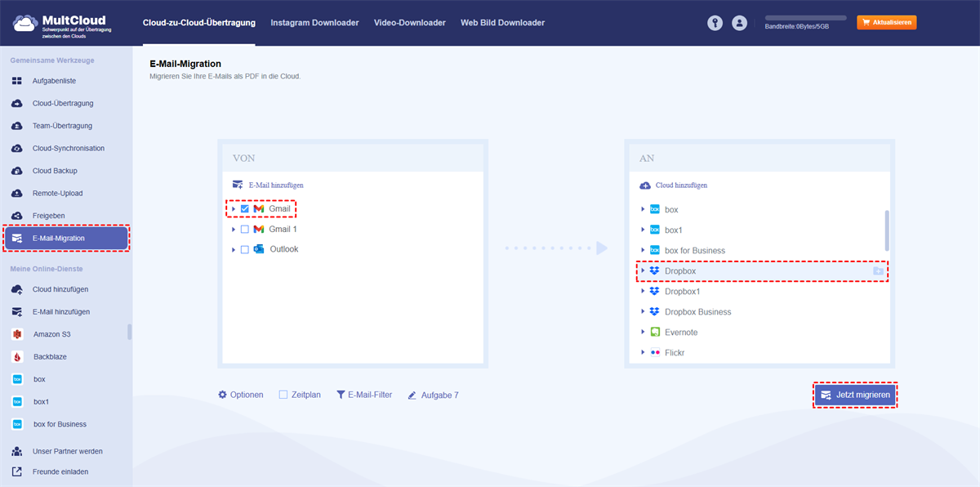This screenshot has width=980, height=487.
Task: Enable the Zeitplan checkbox
Action: point(283,395)
